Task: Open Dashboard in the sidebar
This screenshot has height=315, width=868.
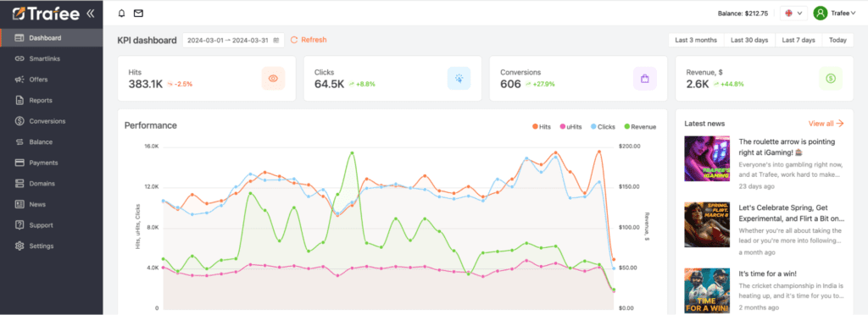Action: click(52, 38)
